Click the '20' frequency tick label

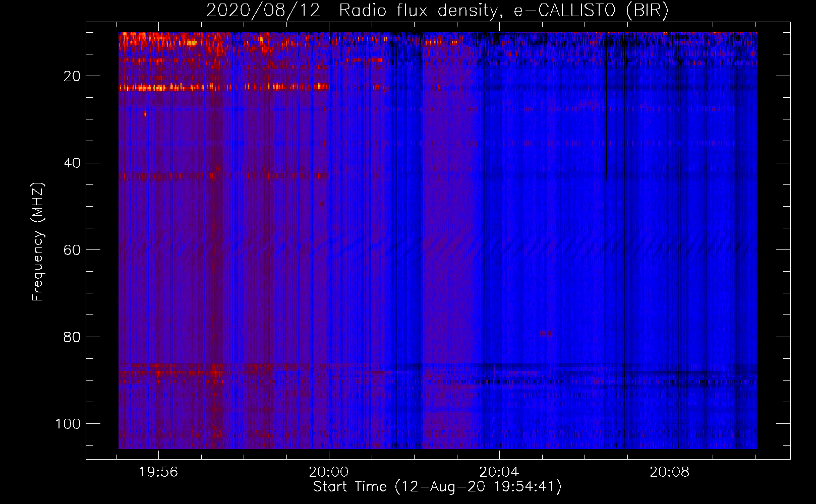click(x=72, y=76)
